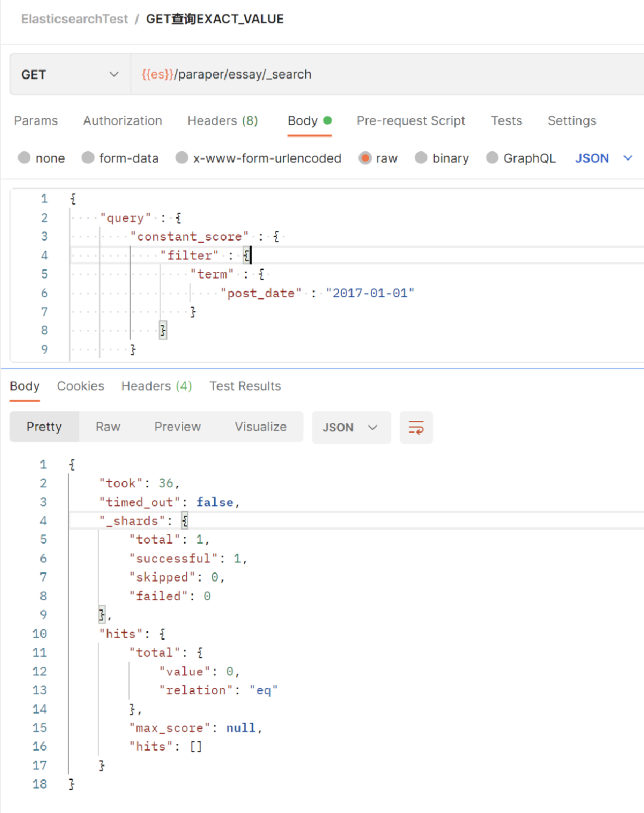Open the GET method dropdown
The height and width of the screenshot is (813, 644).
click(70, 75)
